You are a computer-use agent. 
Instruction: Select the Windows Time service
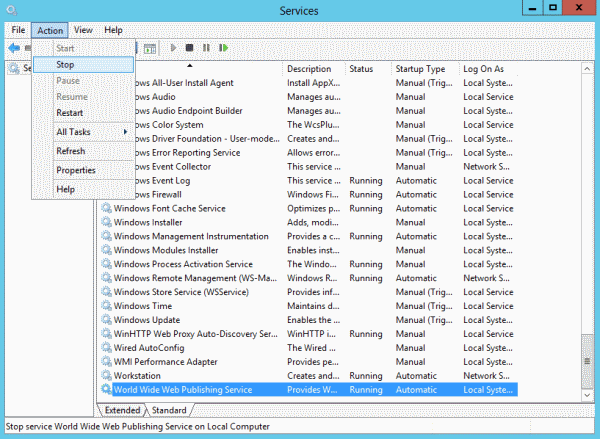tap(143, 306)
